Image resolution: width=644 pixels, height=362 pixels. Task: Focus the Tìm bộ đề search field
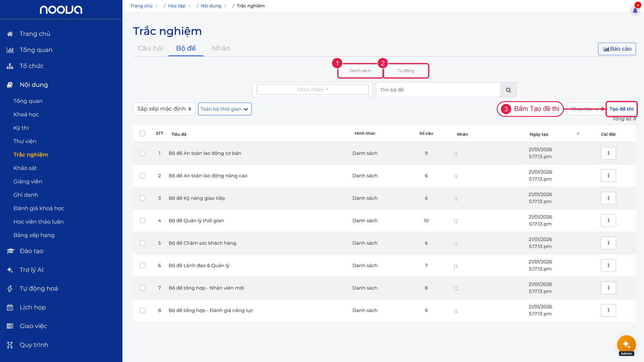point(438,90)
